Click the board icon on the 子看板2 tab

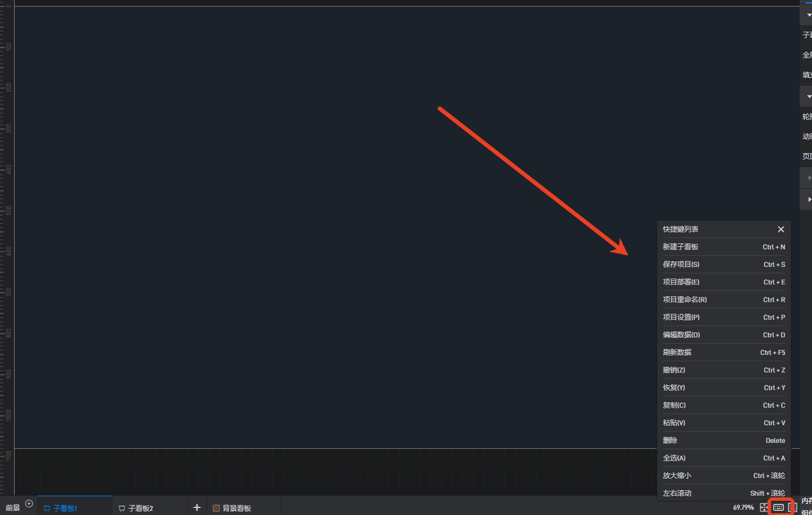pyautogui.click(x=122, y=508)
